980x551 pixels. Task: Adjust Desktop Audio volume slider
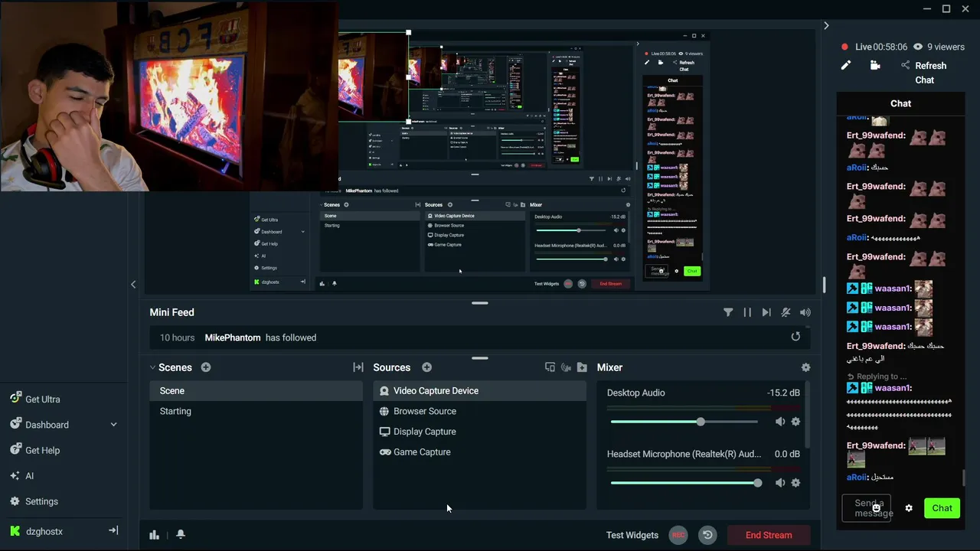[684, 422]
